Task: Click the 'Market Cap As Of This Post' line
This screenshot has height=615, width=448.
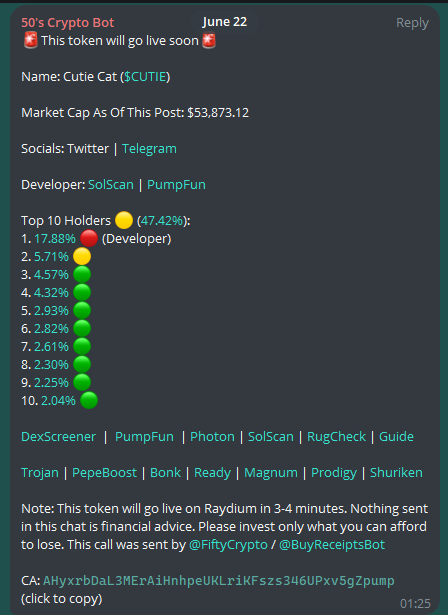Action: point(135,113)
